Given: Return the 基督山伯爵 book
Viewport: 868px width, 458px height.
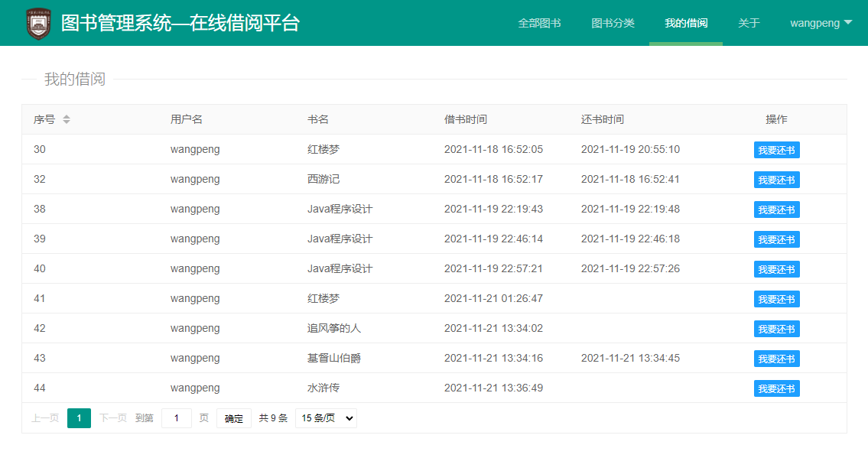Looking at the screenshot, I should click(776, 358).
